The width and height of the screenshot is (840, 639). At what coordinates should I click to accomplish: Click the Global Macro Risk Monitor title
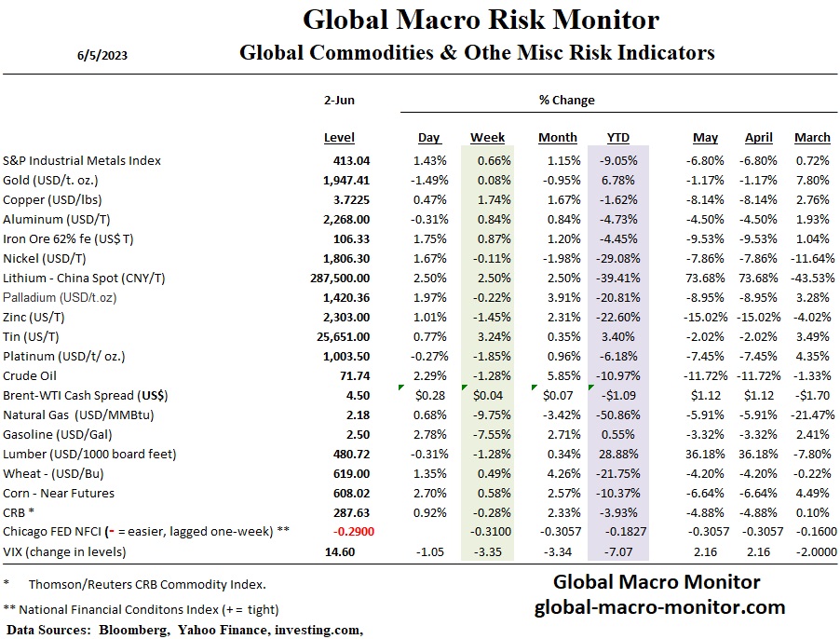pyautogui.click(x=481, y=20)
